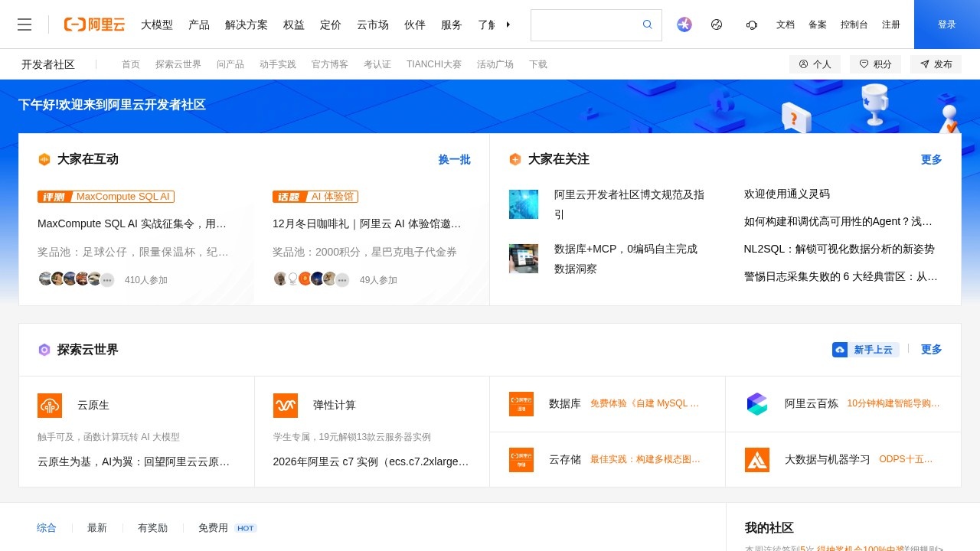Screen dimensions: 980x551
Task: Switch to the 探索云世界 tab
Action: [178, 64]
